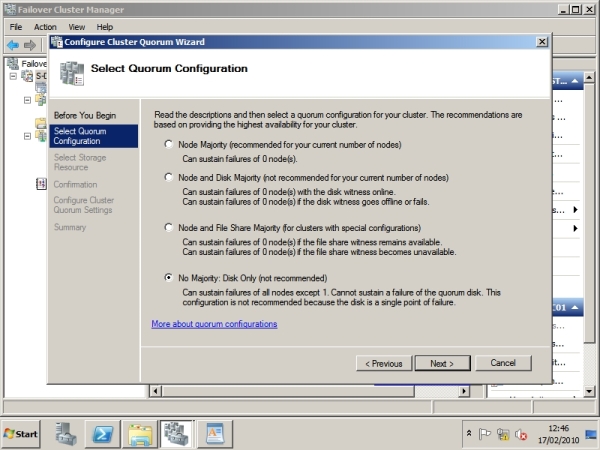Choose Node and File Share Majority

coord(168,227)
